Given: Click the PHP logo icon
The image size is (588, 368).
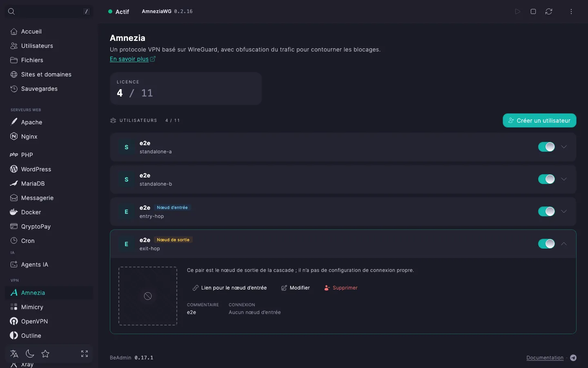Looking at the screenshot, I should (x=14, y=155).
